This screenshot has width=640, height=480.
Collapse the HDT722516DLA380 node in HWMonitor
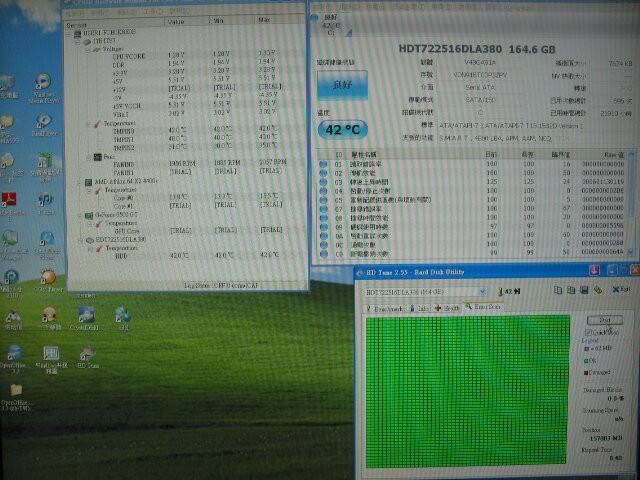(81, 240)
